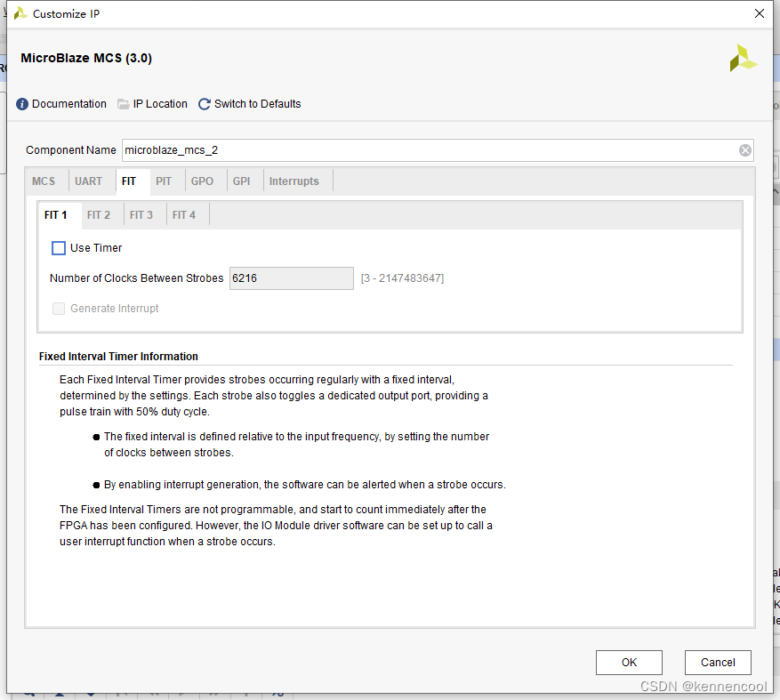This screenshot has height=700, width=780.
Task: Close the Customize IP dialog
Action: tap(760, 13)
